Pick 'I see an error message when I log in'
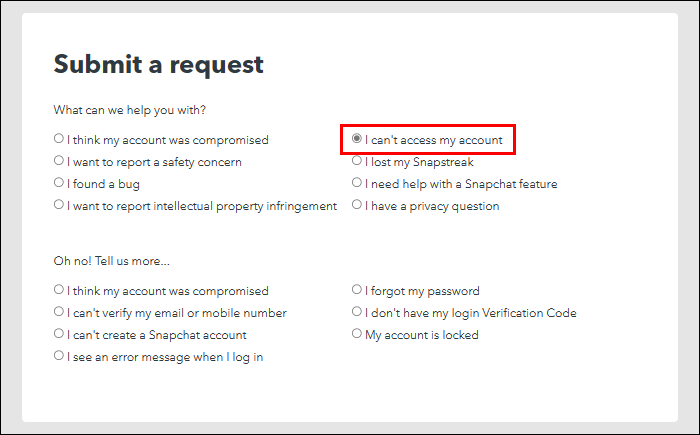This screenshot has height=435, width=700. (x=59, y=356)
